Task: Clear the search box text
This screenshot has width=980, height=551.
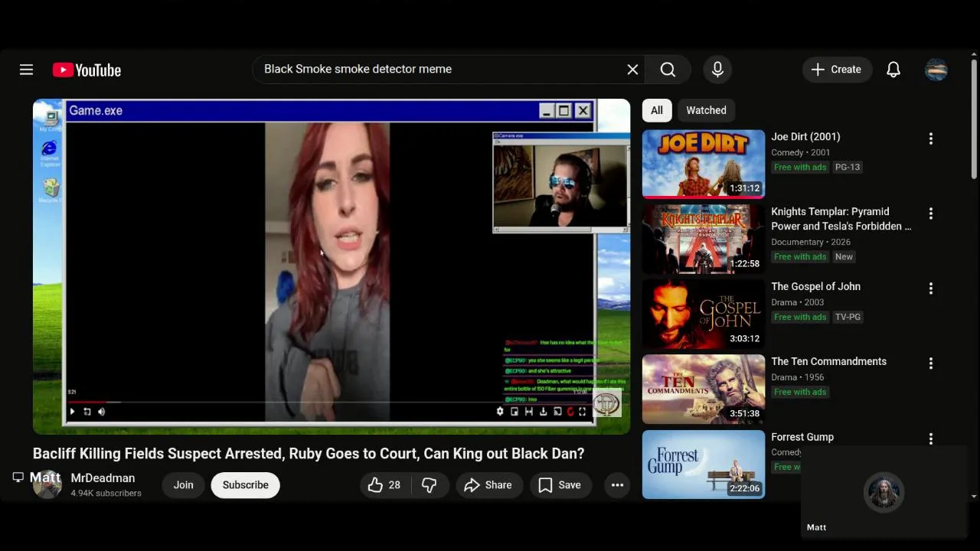Action: pos(632,70)
